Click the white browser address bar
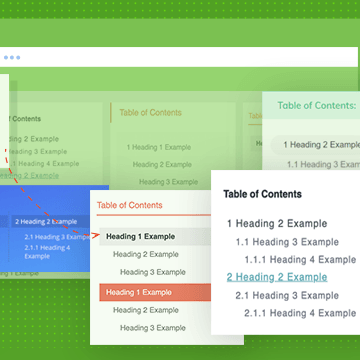 [x=179, y=57]
